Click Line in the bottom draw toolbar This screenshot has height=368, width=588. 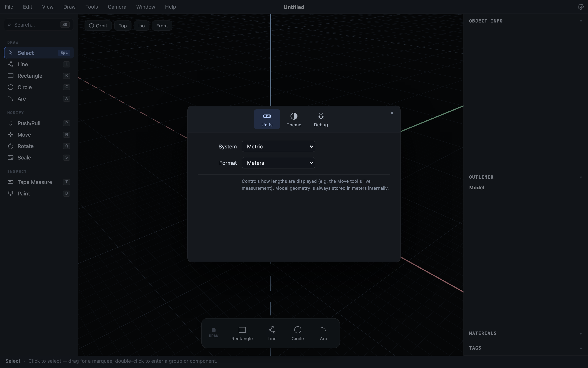(272, 333)
